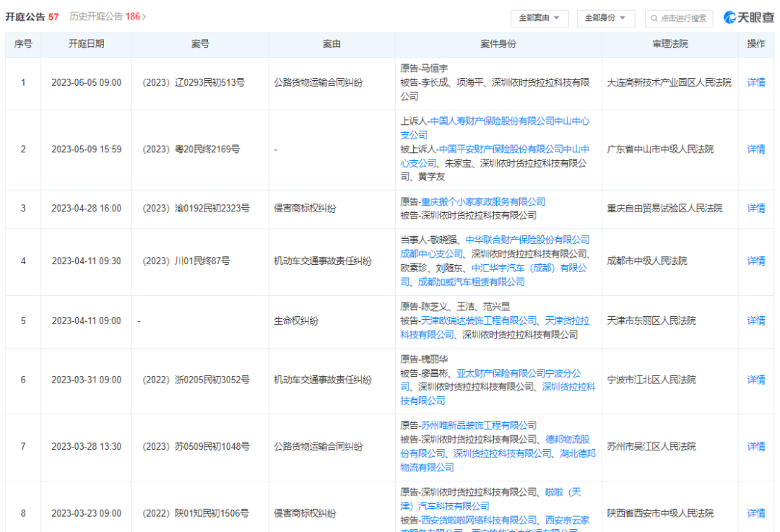This screenshot has width=780, height=532.
Task: Click the search magnifier icon
Action: click(x=654, y=18)
